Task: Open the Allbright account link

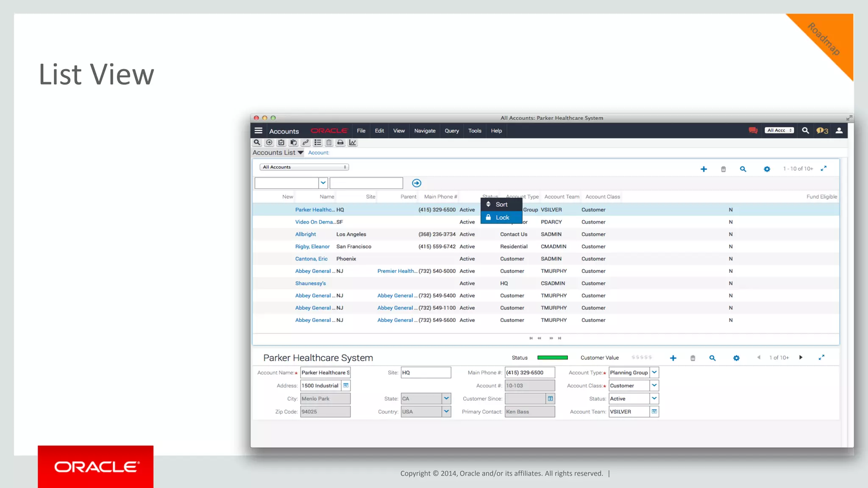Action: point(306,234)
